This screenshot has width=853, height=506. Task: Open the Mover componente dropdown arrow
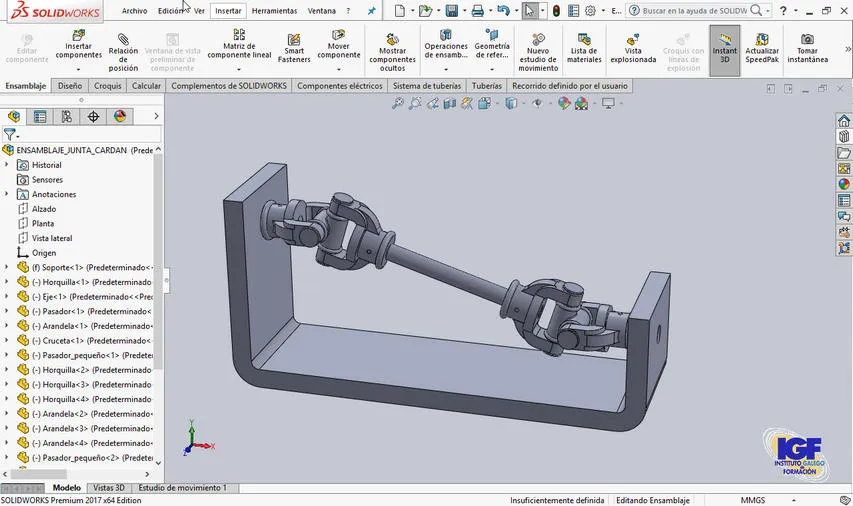point(338,69)
